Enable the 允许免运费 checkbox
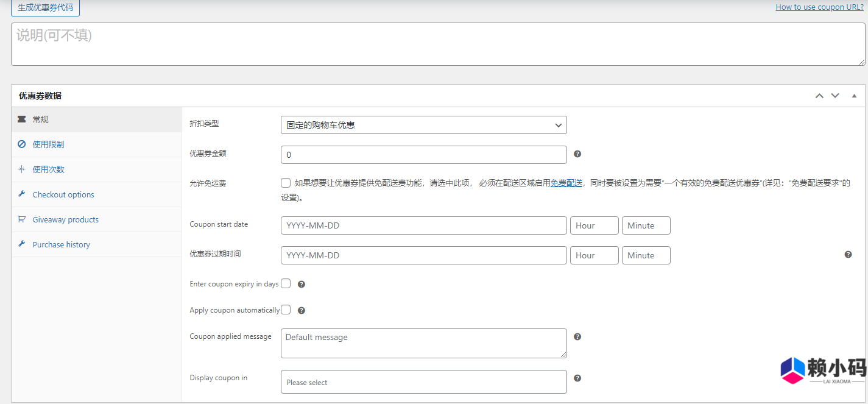This screenshot has height=404, width=868. [x=286, y=183]
